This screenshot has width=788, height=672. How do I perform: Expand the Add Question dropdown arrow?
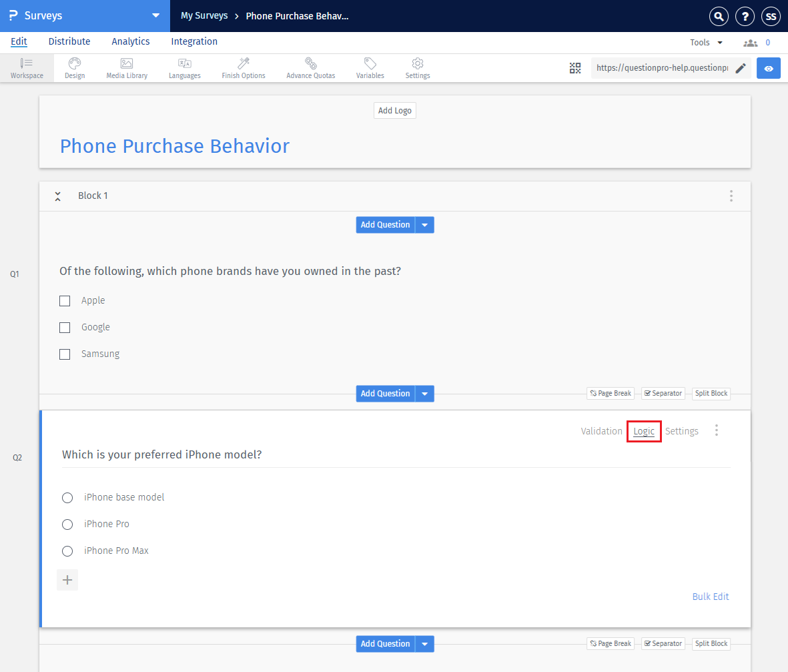[425, 224]
